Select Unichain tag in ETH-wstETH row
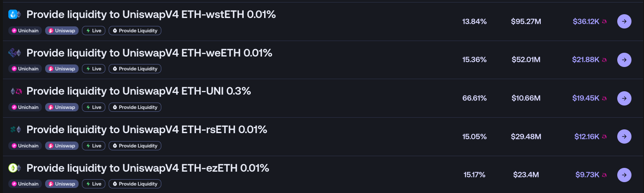This screenshot has width=644, height=193. tap(25, 31)
